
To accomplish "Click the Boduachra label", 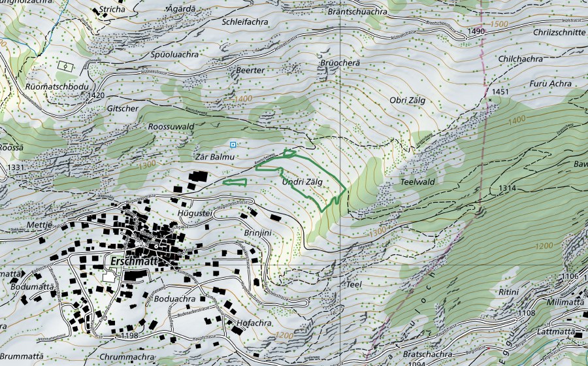I will pyautogui.click(x=174, y=299).
